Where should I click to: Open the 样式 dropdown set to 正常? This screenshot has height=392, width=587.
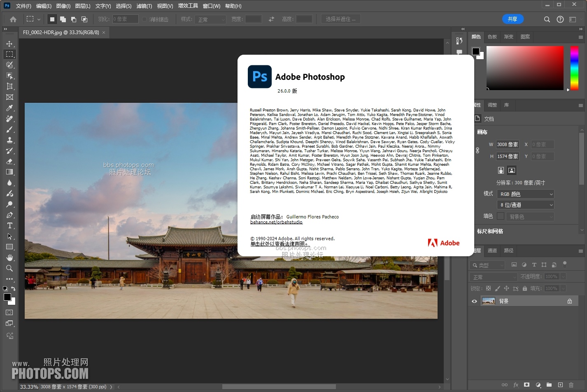click(x=211, y=19)
